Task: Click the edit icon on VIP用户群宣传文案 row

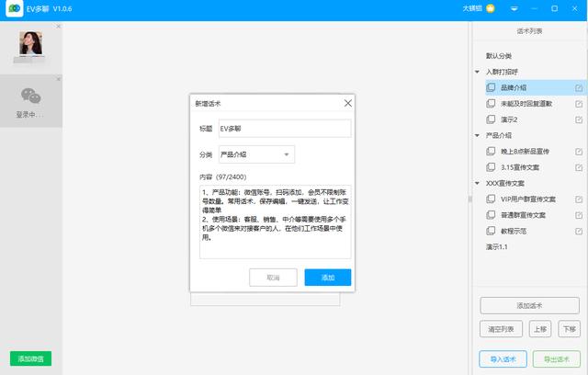Action: (x=579, y=199)
